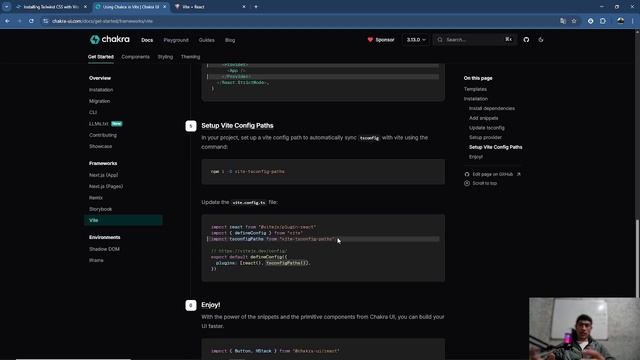
Task: Click the browser forward arrow
Action: coord(19,21)
